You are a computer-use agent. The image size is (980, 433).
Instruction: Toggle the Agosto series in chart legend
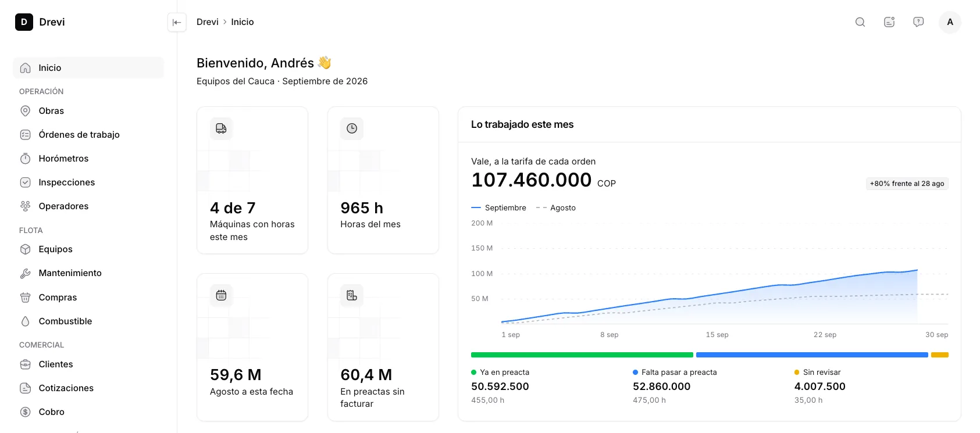556,207
